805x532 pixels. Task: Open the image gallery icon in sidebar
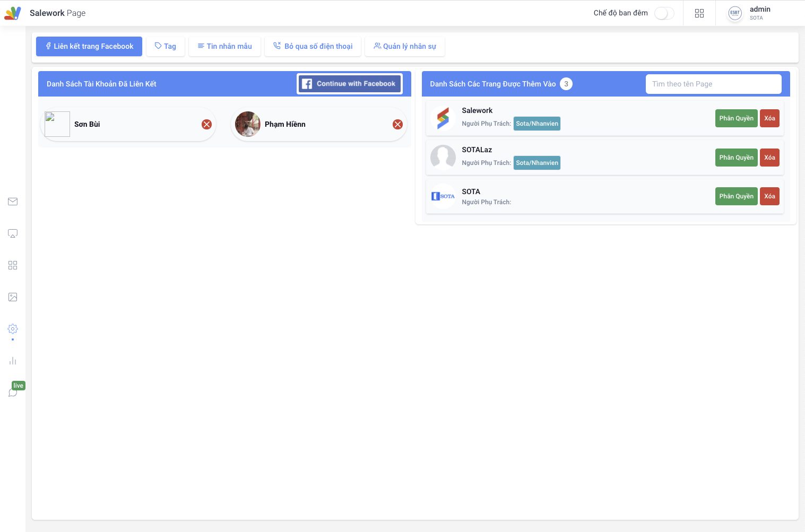(13, 297)
